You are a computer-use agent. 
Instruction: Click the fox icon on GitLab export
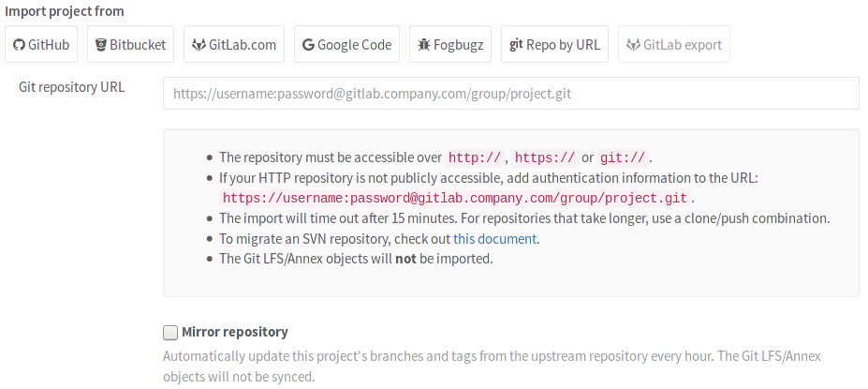(x=634, y=45)
